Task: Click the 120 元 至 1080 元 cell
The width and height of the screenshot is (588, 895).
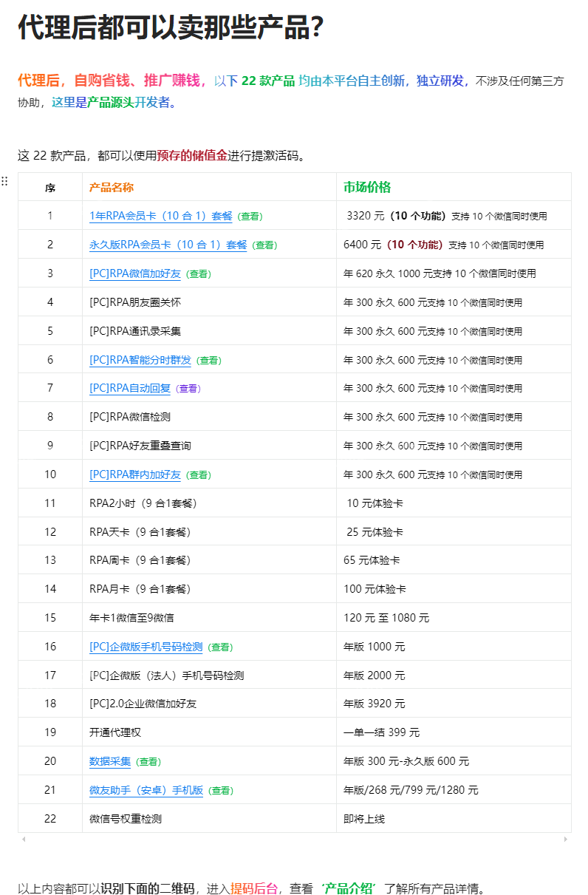Action: pos(454,618)
